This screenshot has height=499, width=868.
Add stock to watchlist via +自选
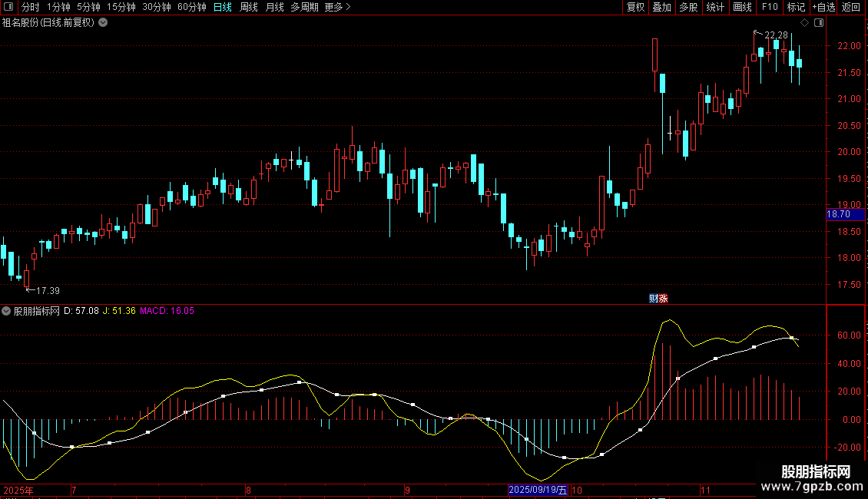823,7
